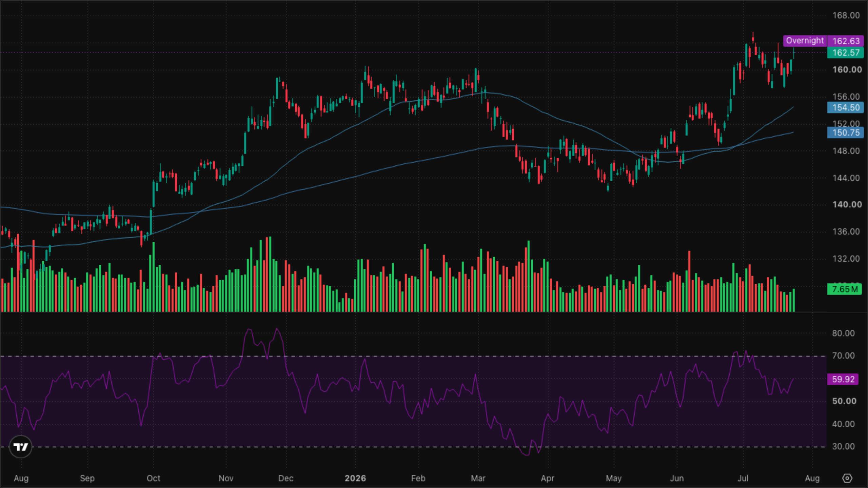
Task: Click the Overnight price label
Action: [x=805, y=41]
